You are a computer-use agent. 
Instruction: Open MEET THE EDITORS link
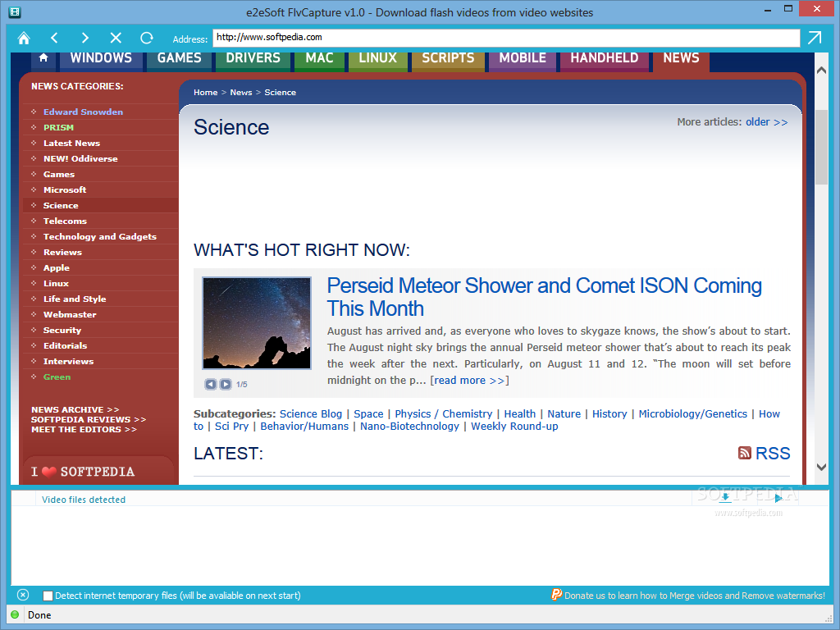[84, 429]
